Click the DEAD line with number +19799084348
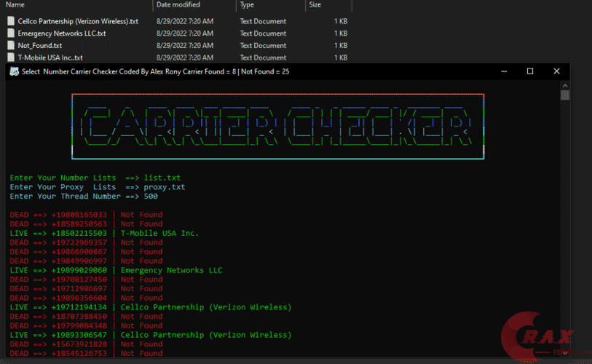This screenshot has height=364, width=592. tap(86, 325)
